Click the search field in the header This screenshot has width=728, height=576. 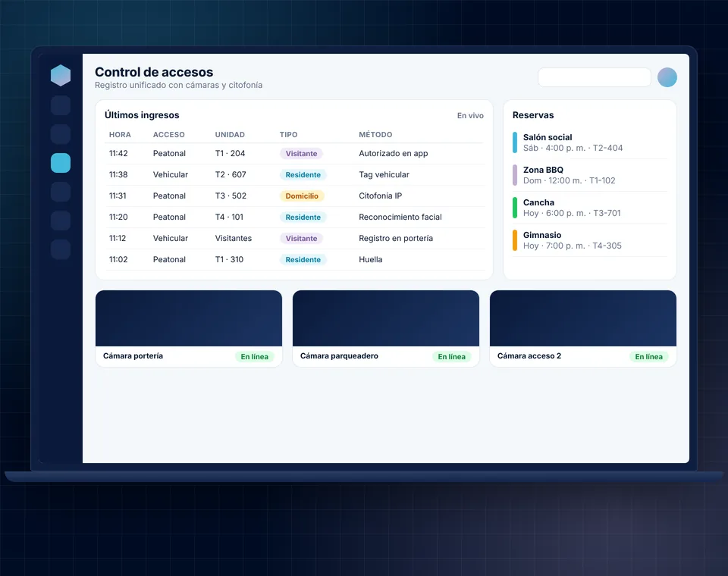click(x=595, y=77)
